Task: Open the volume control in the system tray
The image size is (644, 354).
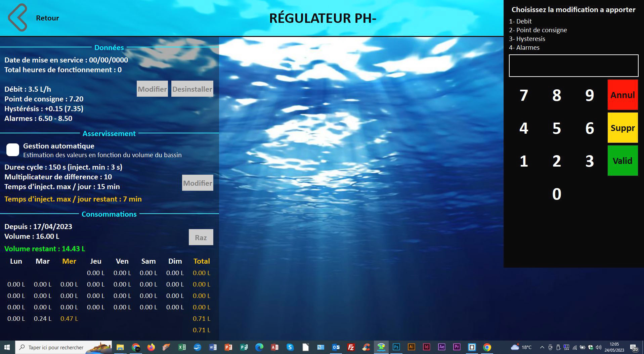Action: (x=598, y=347)
